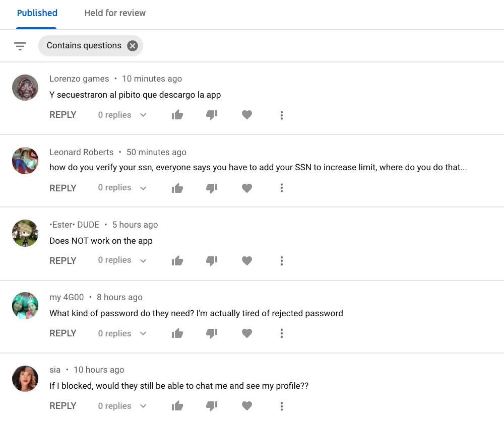Heart sia's comment about blocking
The height and width of the screenshot is (423, 504).
pos(246,406)
